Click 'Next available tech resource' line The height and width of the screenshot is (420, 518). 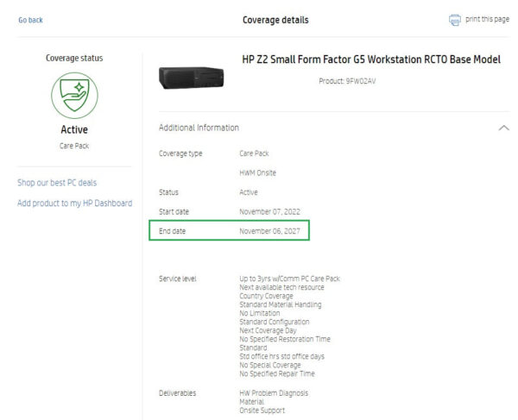coord(281,287)
